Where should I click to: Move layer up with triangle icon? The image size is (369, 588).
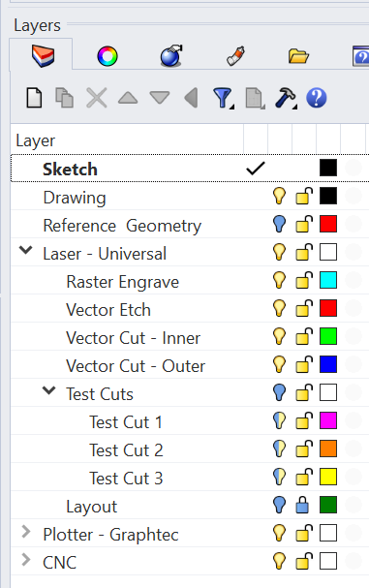128,98
